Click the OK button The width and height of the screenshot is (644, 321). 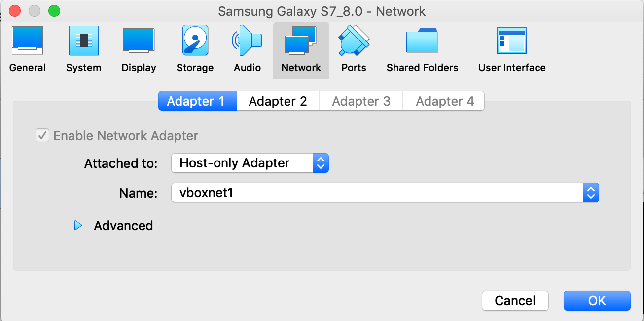[x=597, y=300]
